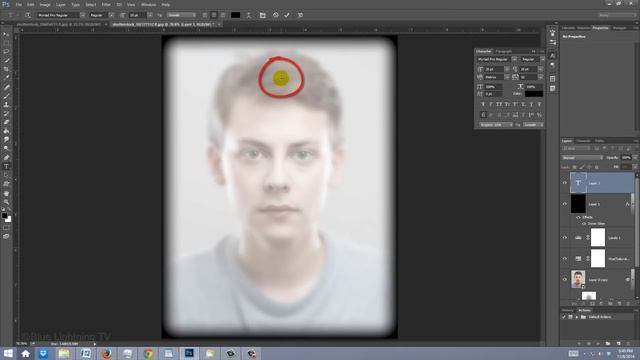Click Color swatch in Character panel
This screenshot has height=360, width=640.
[x=534, y=94]
